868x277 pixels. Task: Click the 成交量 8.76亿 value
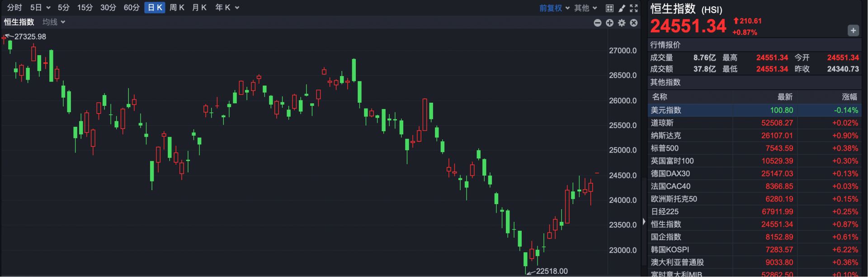point(704,57)
